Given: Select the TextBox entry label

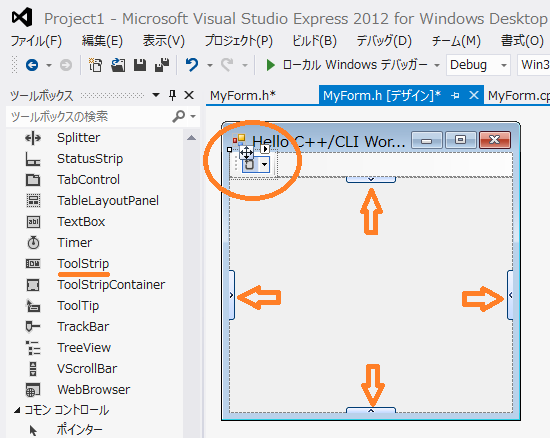Looking at the screenshot, I should [x=81, y=222].
